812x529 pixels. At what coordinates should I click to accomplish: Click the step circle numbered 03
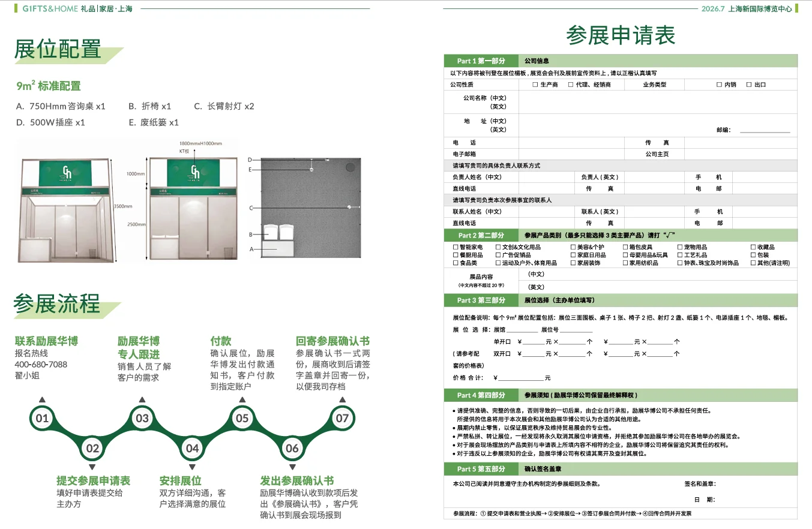142,418
